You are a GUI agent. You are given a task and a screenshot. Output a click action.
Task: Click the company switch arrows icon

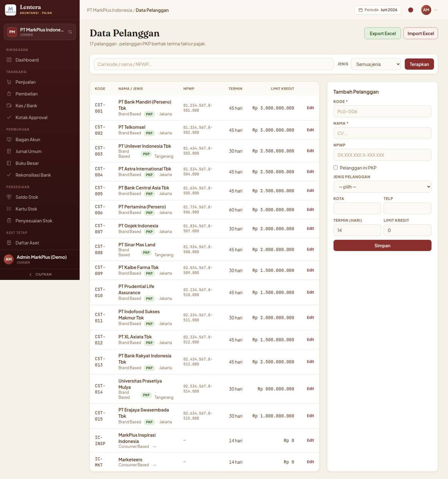click(70, 32)
